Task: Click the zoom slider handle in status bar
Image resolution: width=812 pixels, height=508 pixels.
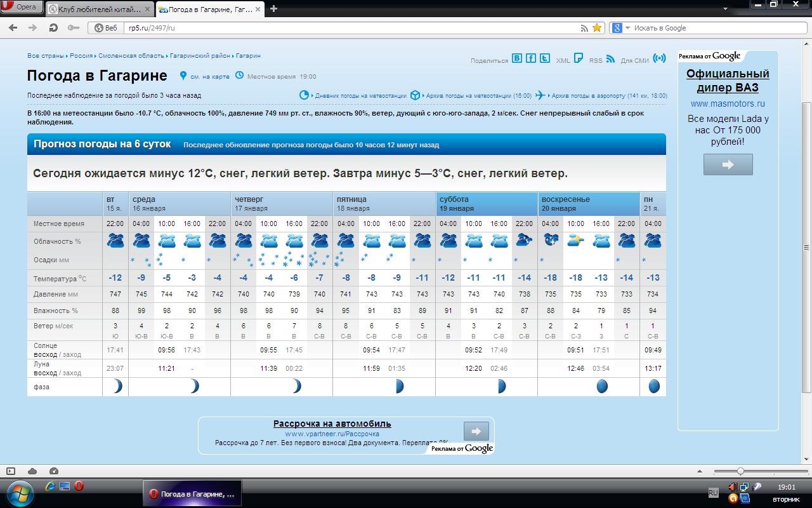Action: [740, 471]
